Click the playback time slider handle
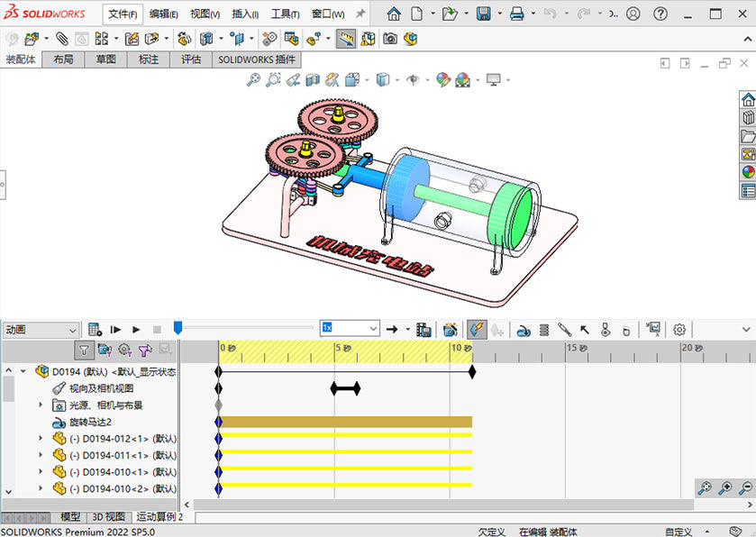The image size is (756, 537). point(178,328)
